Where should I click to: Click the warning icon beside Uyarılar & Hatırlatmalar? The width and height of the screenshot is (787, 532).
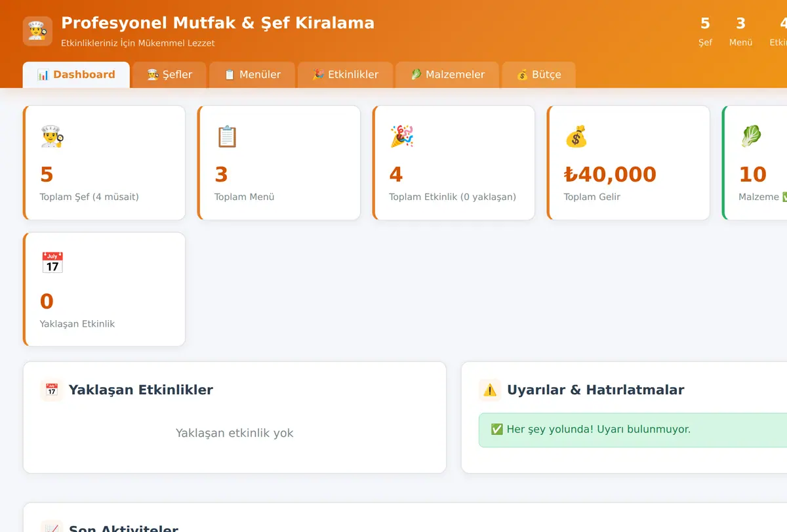pyautogui.click(x=490, y=390)
